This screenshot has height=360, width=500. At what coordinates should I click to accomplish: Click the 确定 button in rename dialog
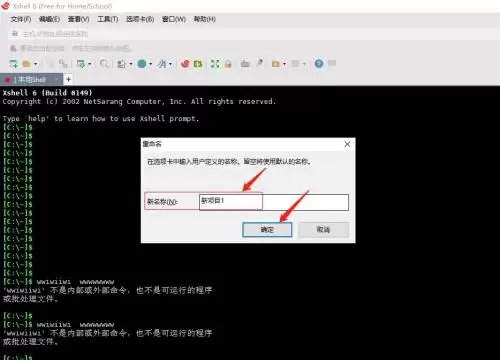(x=267, y=230)
